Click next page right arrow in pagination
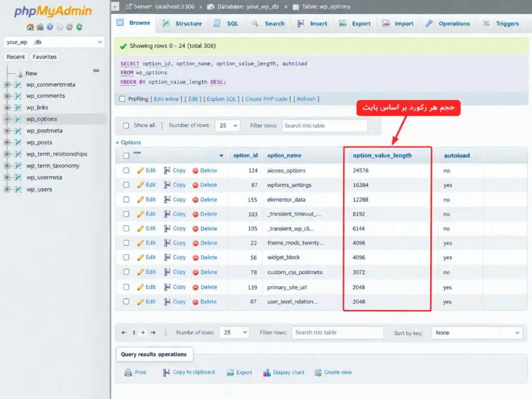The height and width of the screenshot is (399, 532). (x=153, y=332)
